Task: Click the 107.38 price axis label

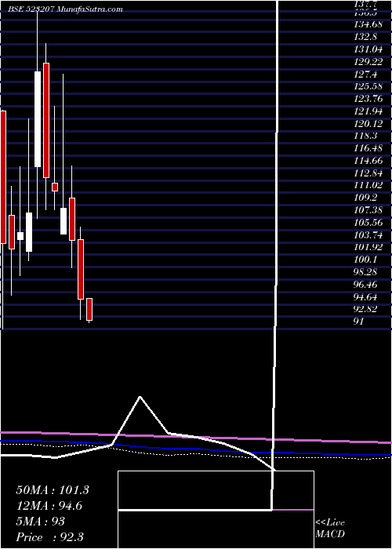Action: click(x=368, y=210)
